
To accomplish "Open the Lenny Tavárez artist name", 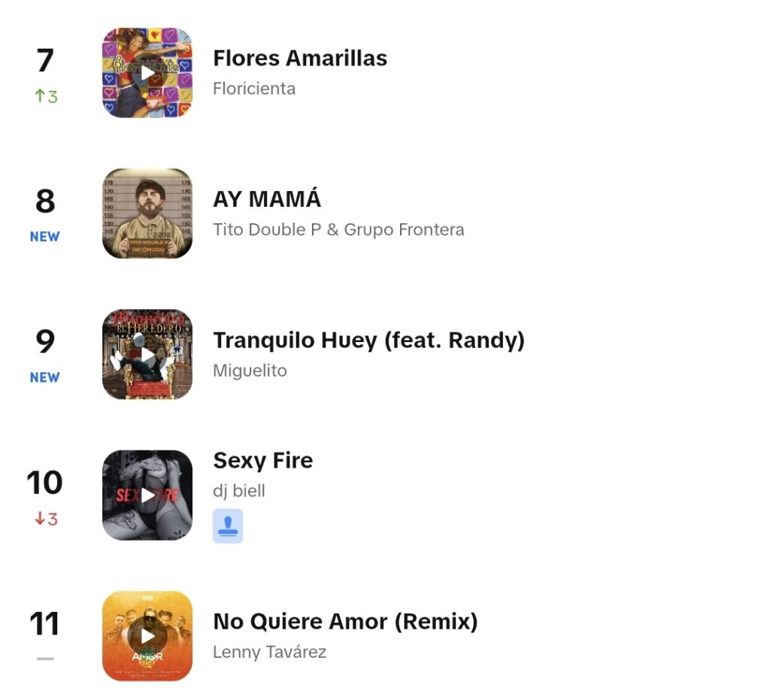I will pos(269,652).
